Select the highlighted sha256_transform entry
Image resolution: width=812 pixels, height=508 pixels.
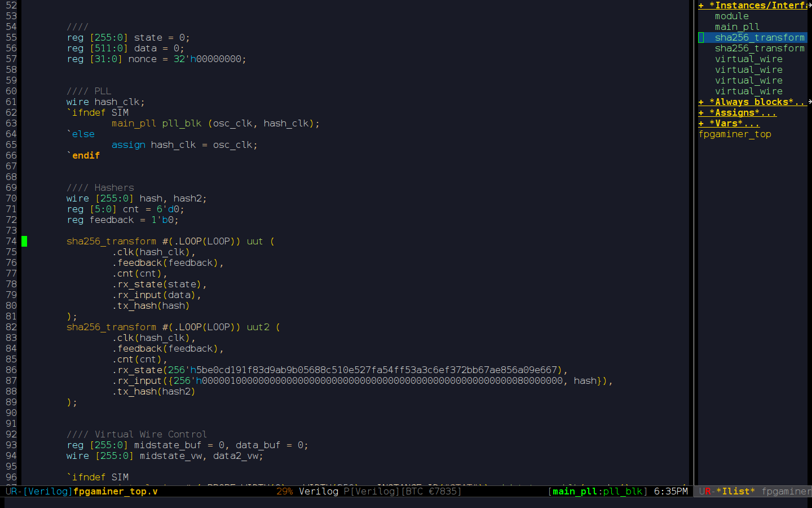coord(760,38)
